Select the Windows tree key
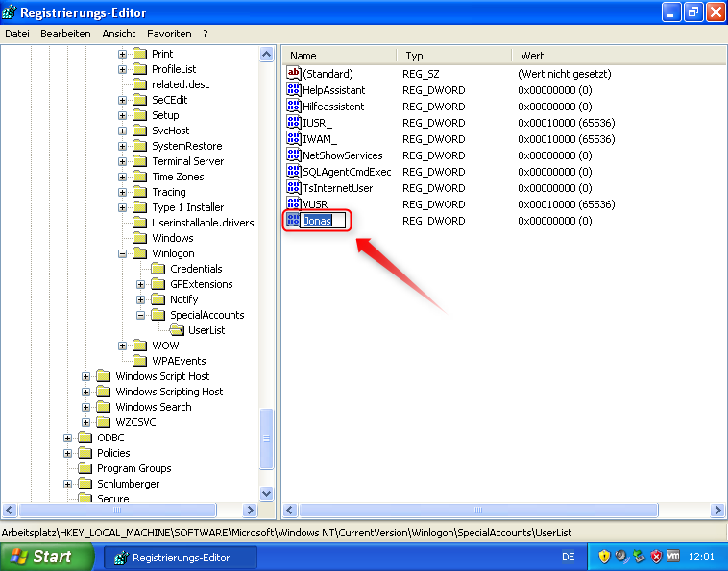The image size is (728, 571). click(x=172, y=238)
